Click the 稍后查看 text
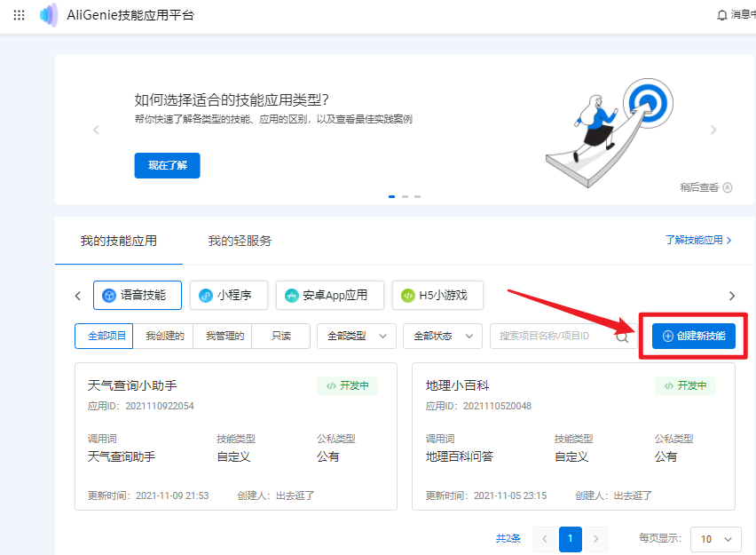Viewport: 756px width, 555px height. click(699, 187)
